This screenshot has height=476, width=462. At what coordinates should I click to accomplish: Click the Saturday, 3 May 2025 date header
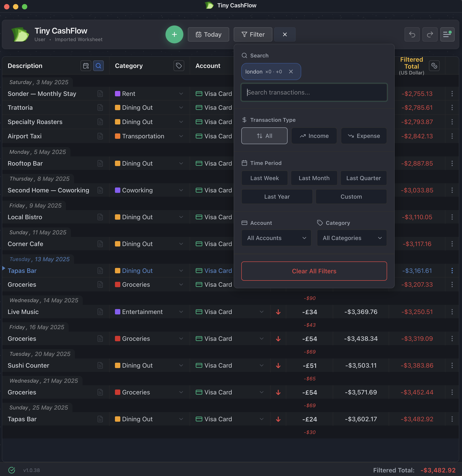pyautogui.click(x=39, y=82)
